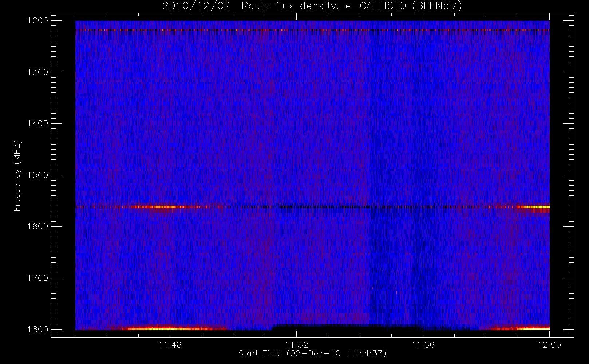589x364 pixels.
Task: Click the 'Frequency (MHZ)' axis label
Action: click(x=17, y=175)
